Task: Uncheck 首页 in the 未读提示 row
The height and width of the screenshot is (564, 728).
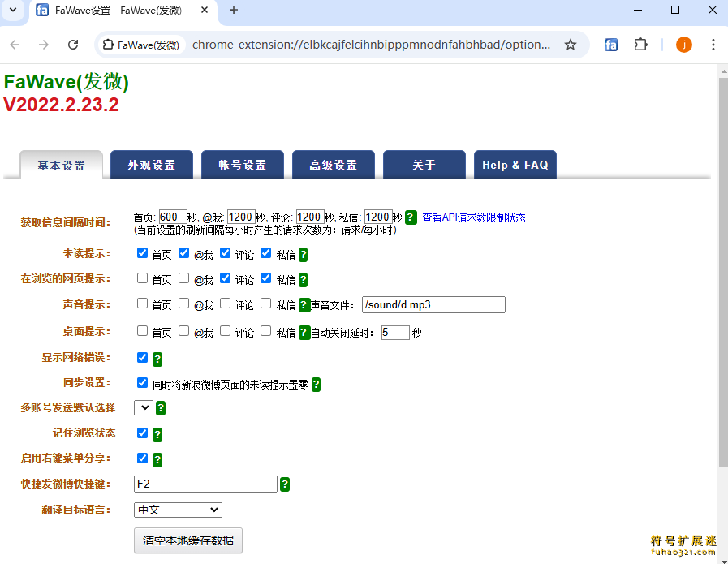Action: coord(142,253)
